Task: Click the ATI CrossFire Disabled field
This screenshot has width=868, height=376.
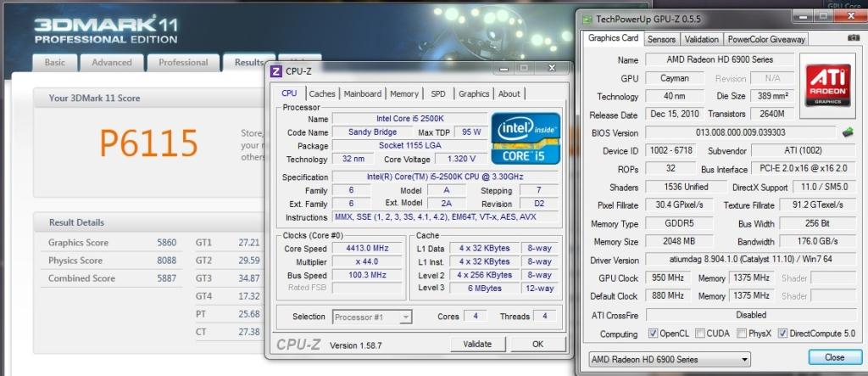Action: (x=750, y=314)
